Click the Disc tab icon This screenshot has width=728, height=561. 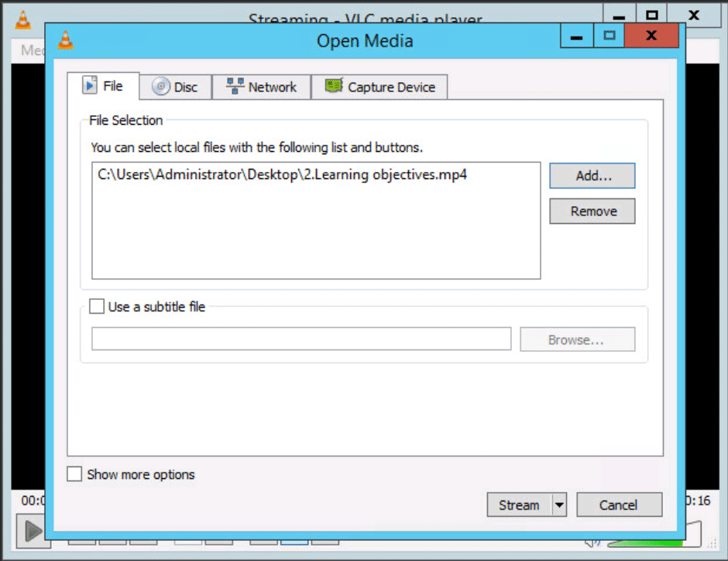click(160, 86)
